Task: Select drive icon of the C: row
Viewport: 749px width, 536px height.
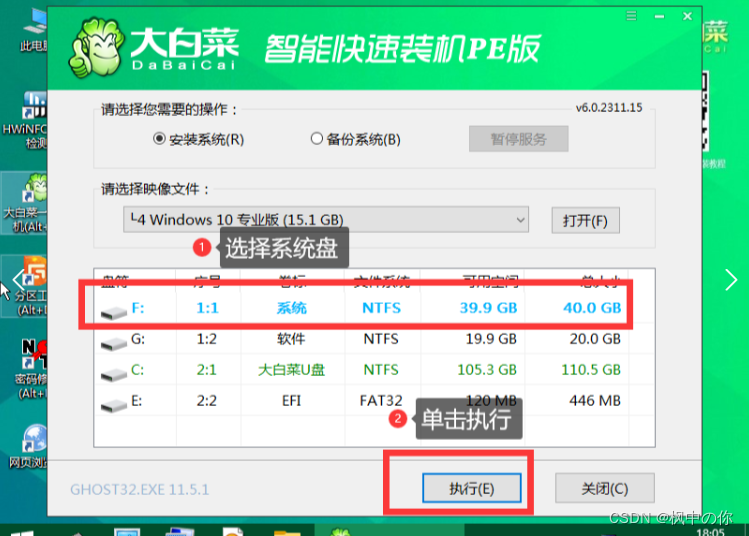Action: pyautogui.click(x=114, y=375)
